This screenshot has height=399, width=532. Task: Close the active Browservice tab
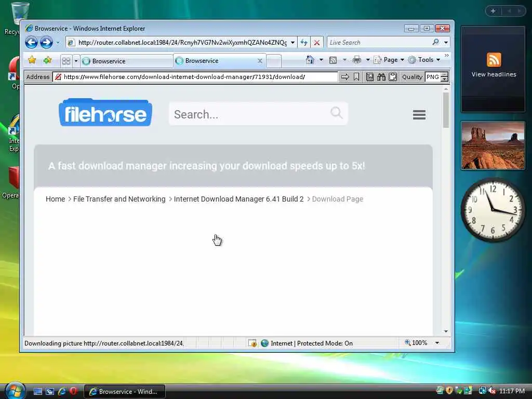(x=260, y=61)
